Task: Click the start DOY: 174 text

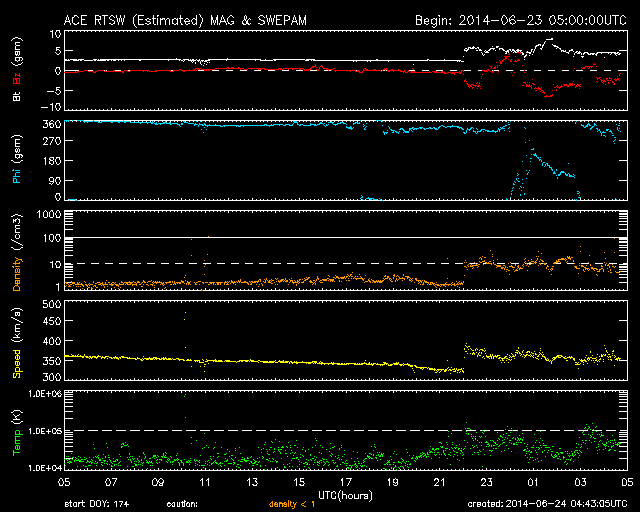Action: [x=103, y=505]
